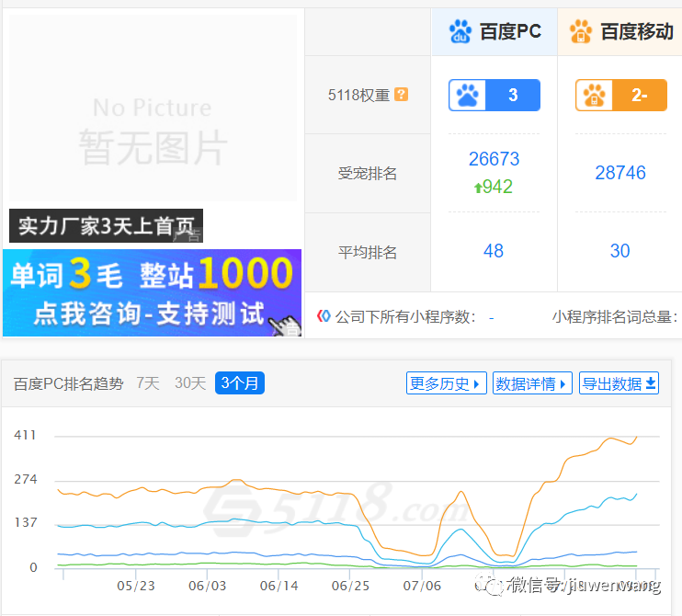Click the 平均排名 row label
Image resolution: width=682 pixels, height=616 pixels.
tap(368, 252)
